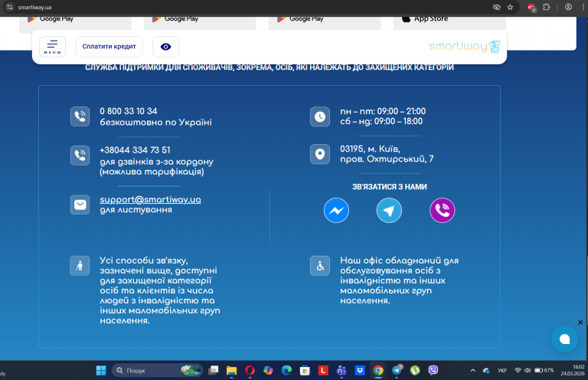The height and width of the screenshot is (380, 588).
Task: Open clock and date 16:02 24.03.2026
Action: click(x=573, y=370)
